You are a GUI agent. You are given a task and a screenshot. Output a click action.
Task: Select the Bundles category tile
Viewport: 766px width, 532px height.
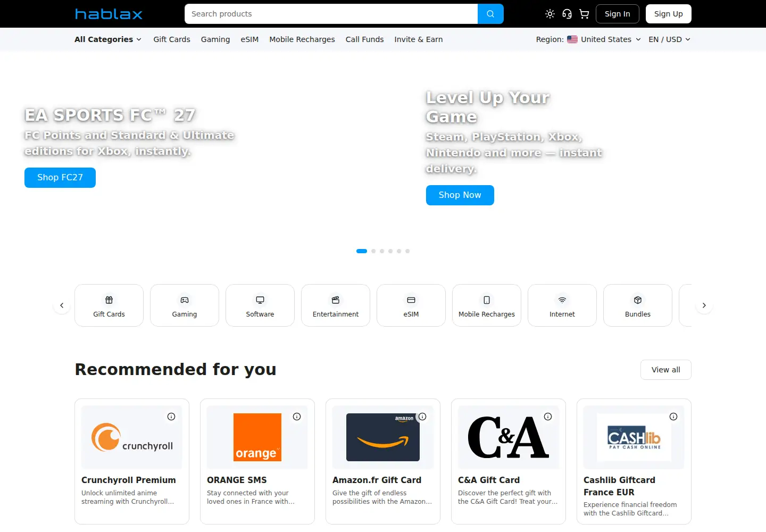pos(638,305)
